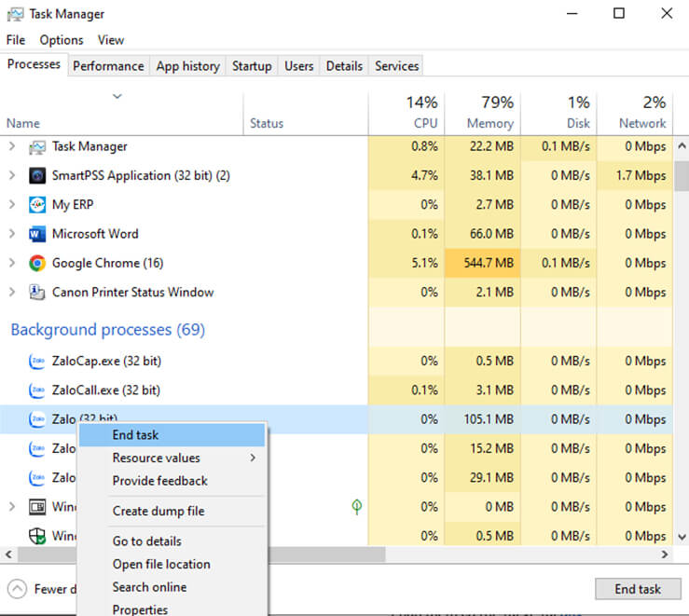Click the 105.1 MB memory cell for Zalo

tap(482, 419)
